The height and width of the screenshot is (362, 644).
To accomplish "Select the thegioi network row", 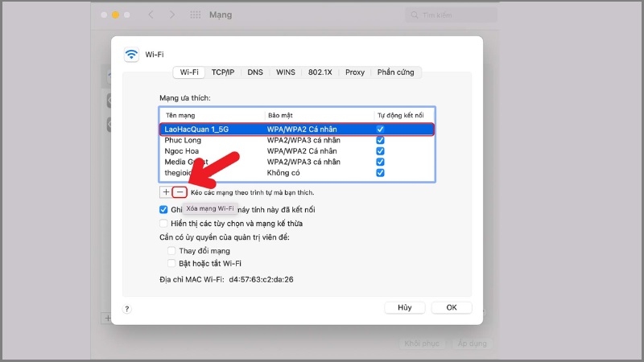I will [297, 173].
